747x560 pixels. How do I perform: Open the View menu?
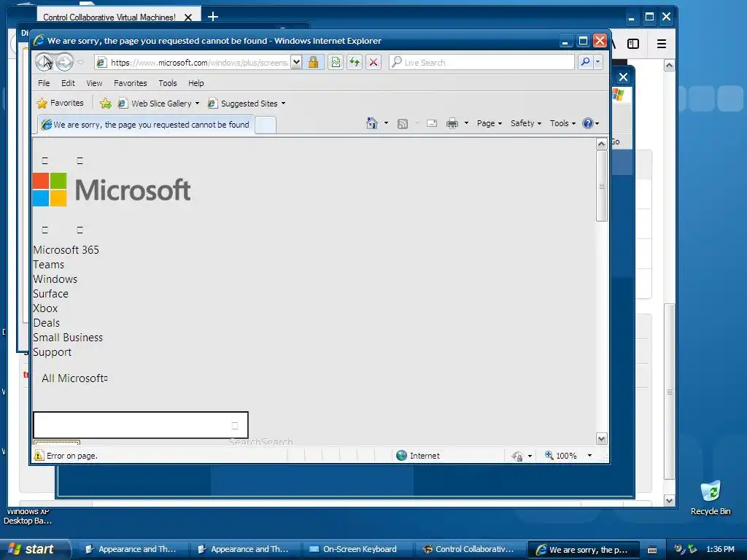click(94, 83)
